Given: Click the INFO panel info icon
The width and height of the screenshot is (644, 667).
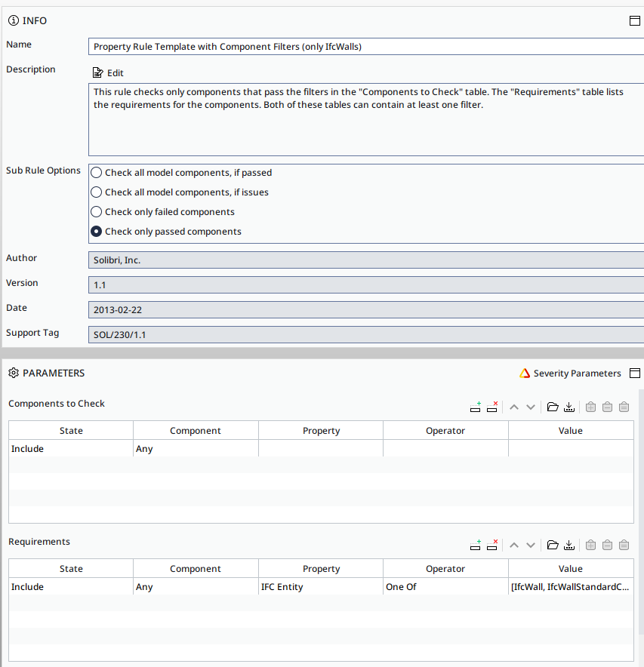Looking at the screenshot, I should click(x=14, y=20).
